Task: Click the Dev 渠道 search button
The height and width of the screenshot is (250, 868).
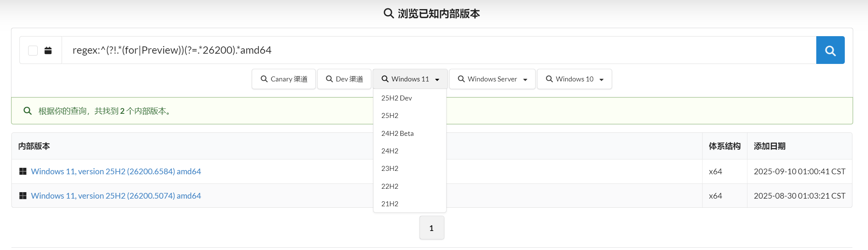Action: [x=344, y=79]
